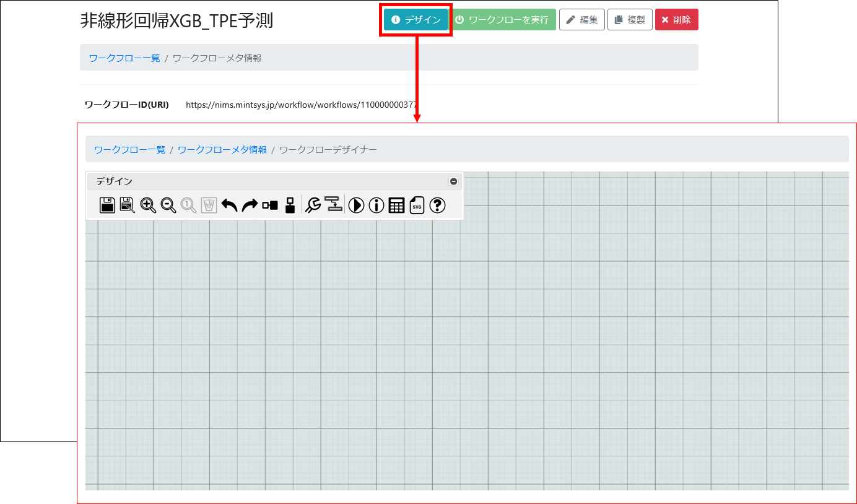Switch to horizontal layout icon
The image size is (857, 504).
point(270,205)
